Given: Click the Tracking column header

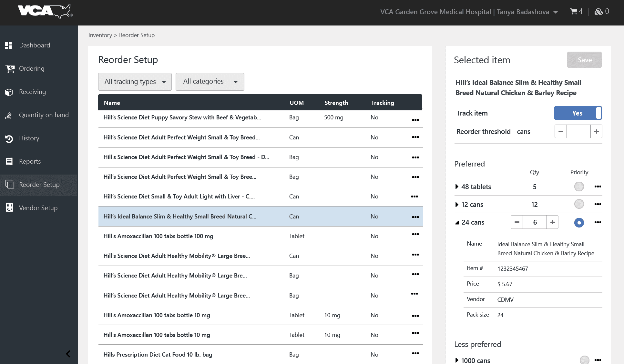Looking at the screenshot, I should coord(383,103).
